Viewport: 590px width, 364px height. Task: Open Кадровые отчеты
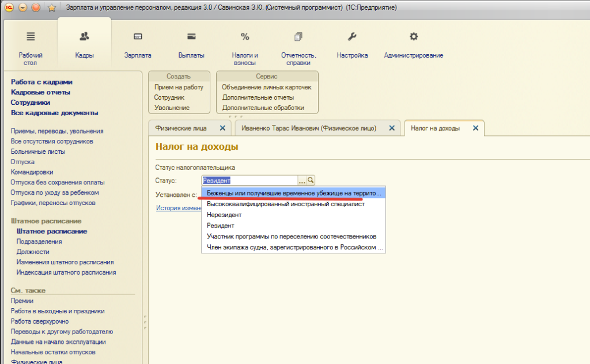40,92
